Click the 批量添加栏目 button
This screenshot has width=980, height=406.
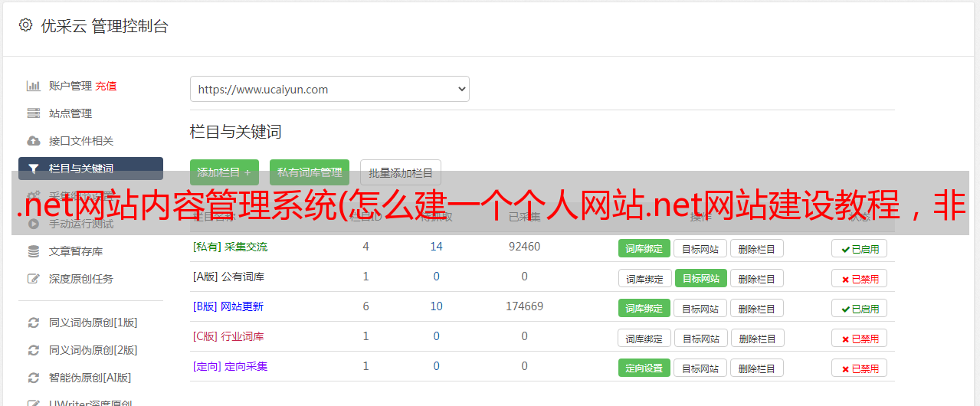[x=401, y=172]
